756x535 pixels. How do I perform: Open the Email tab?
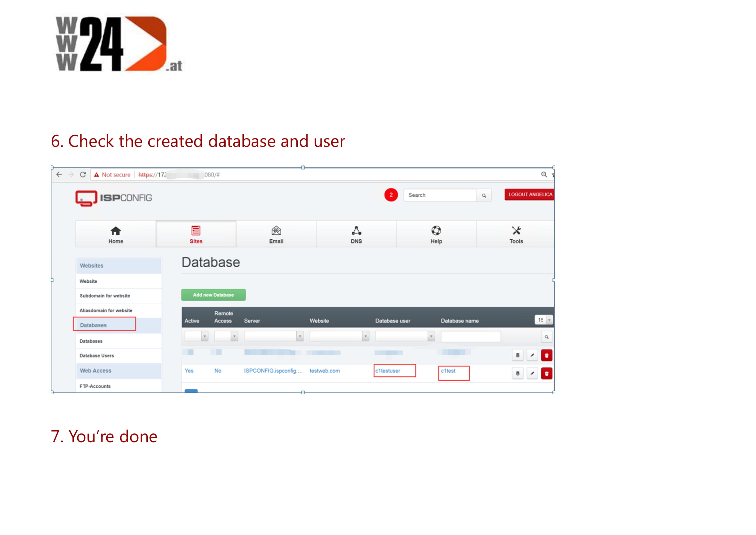coord(276,234)
